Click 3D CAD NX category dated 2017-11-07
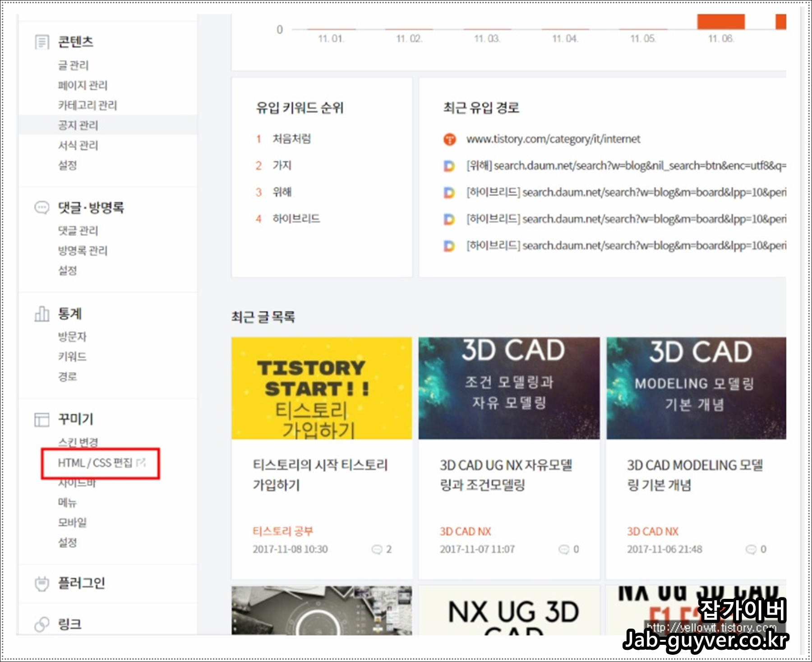 [x=466, y=531]
